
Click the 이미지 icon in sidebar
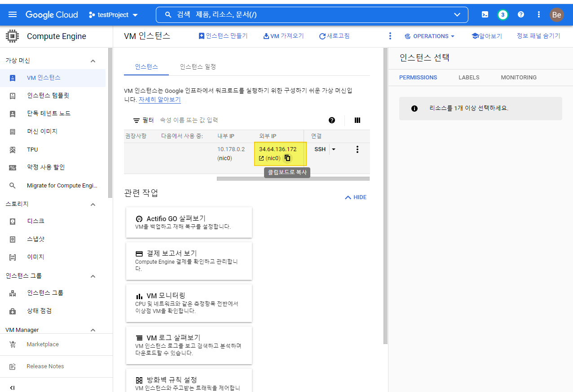(13, 257)
